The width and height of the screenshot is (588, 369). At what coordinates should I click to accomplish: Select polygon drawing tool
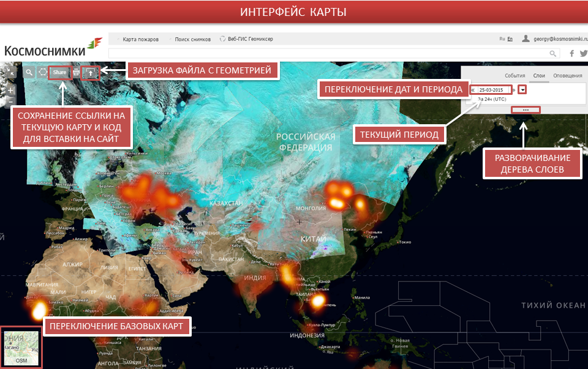[x=43, y=73]
